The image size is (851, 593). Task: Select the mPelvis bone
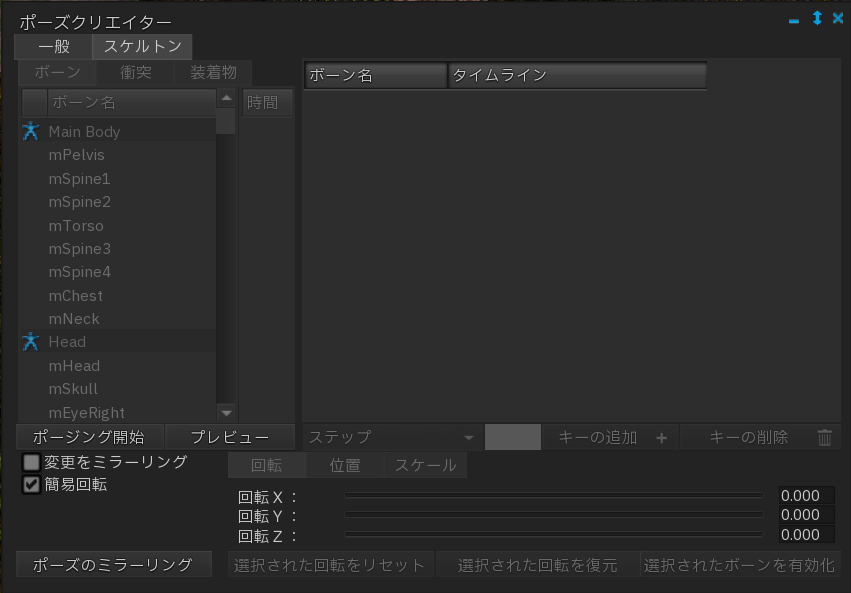click(118, 155)
